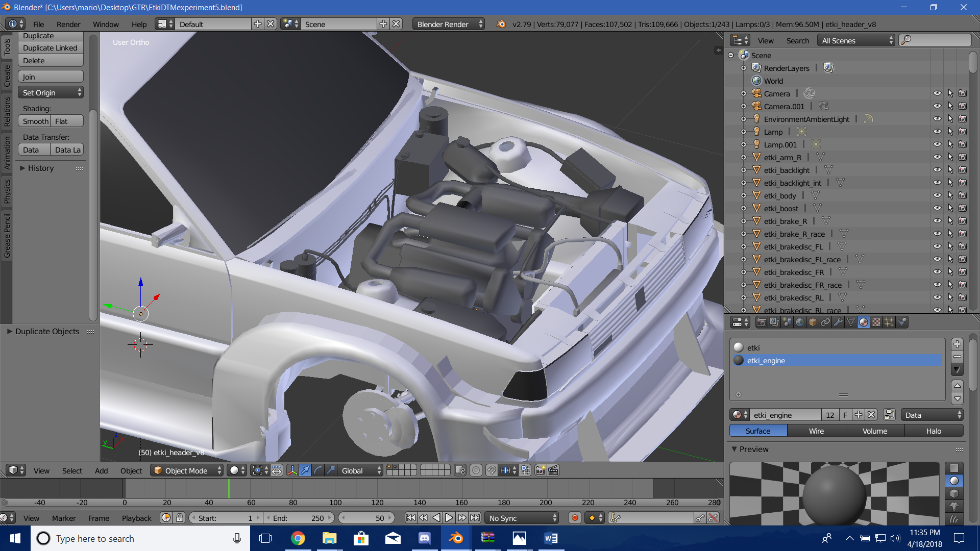The width and height of the screenshot is (980, 551).
Task: Toggle selectability of Lamp object
Action: tap(950, 132)
